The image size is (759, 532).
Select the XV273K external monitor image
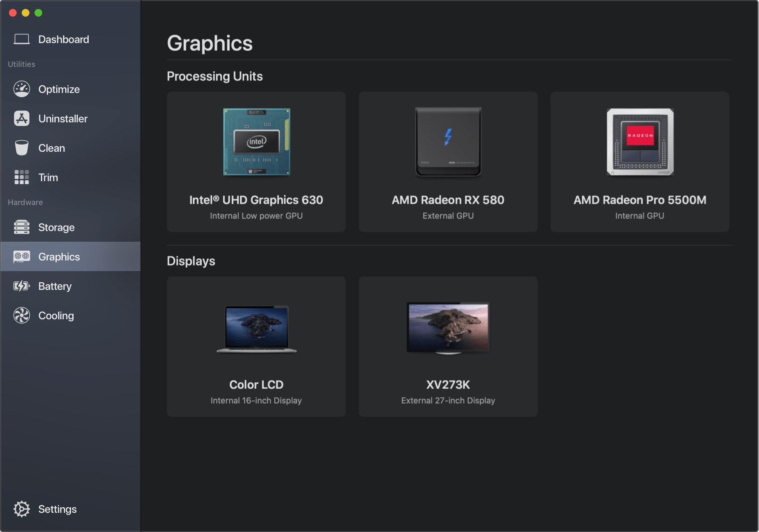(448, 328)
